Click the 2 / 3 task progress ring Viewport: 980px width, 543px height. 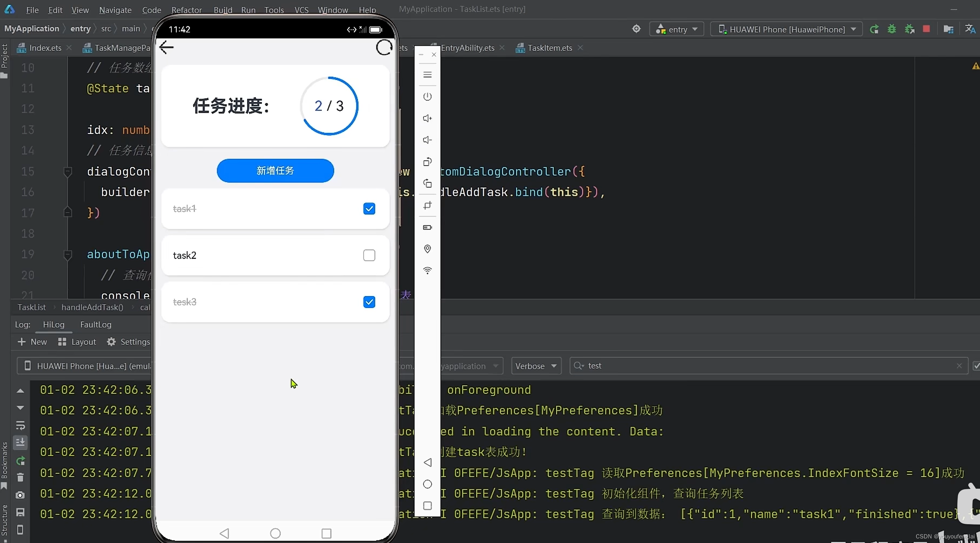(x=329, y=106)
